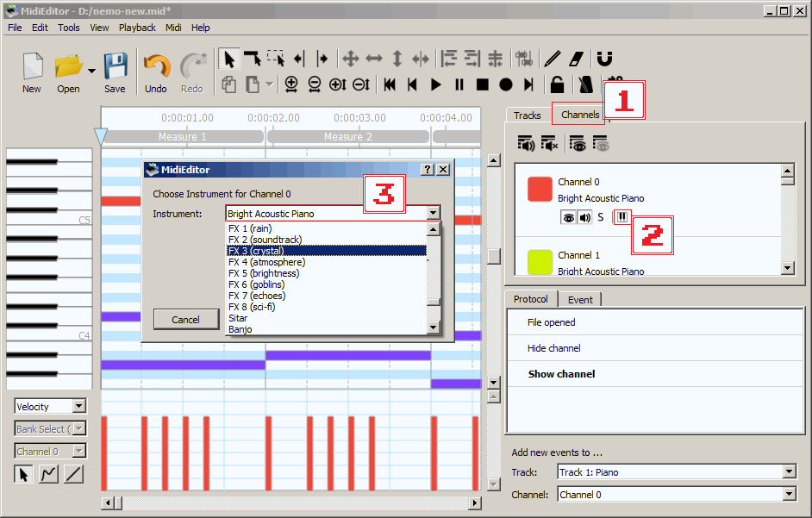Image resolution: width=812 pixels, height=518 pixels.
Task: Toggle the metronome
Action: click(585, 84)
